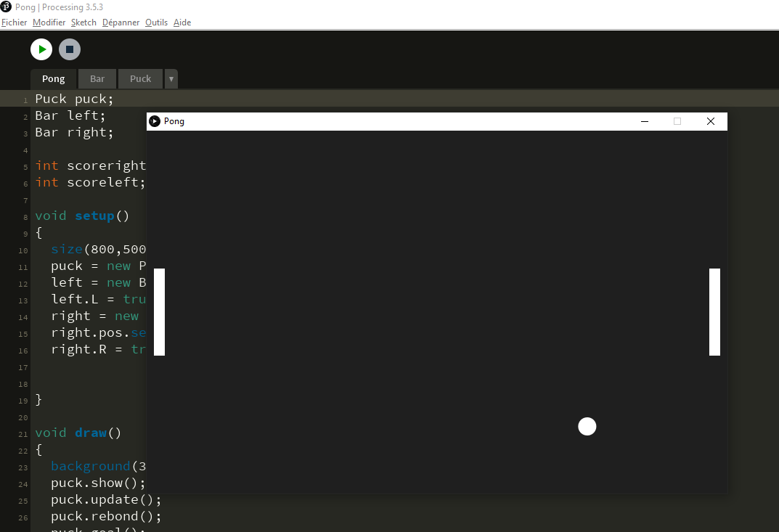Image resolution: width=779 pixels, height=532 pixels.
Task: Click the Processing logo in the title bar
Action: tap(6, 7)
